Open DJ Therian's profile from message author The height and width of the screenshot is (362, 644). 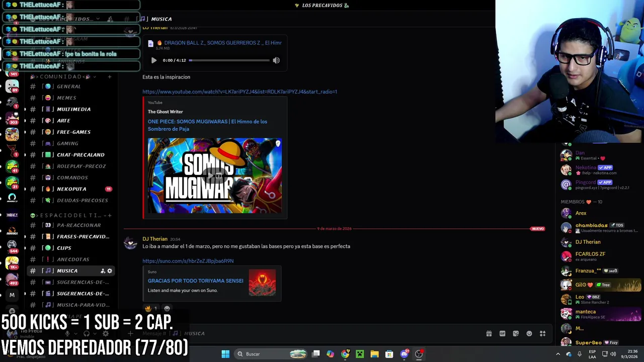click(155, 239)
